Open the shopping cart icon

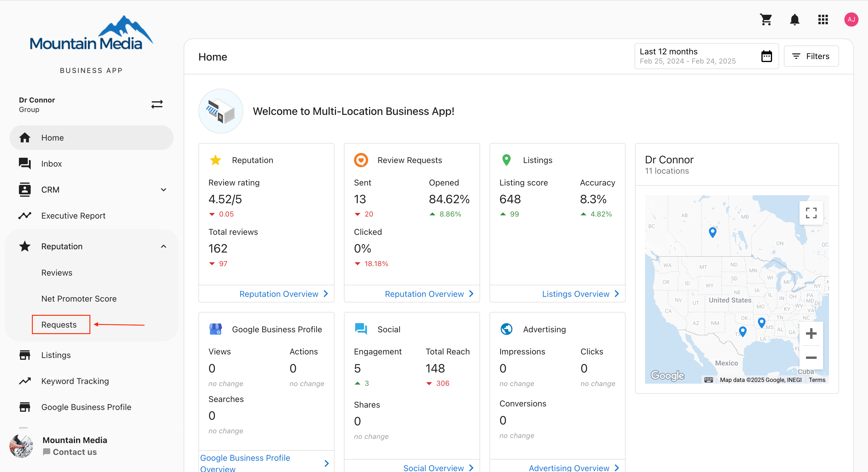(x=766, y=19)
